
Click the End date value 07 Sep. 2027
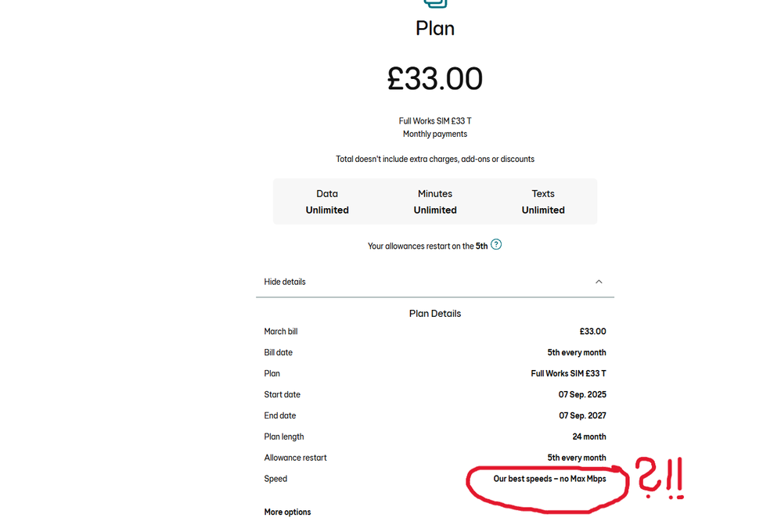582,416
